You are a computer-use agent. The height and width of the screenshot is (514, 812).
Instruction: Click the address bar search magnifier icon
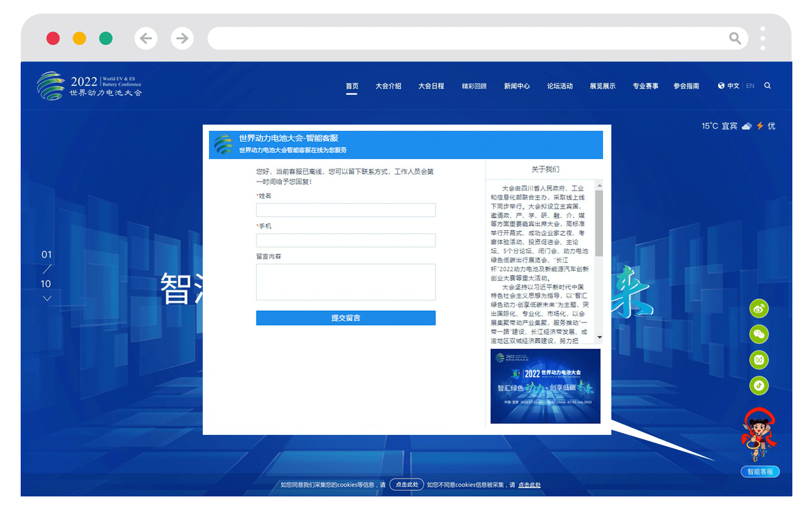(x=734, y=38)
